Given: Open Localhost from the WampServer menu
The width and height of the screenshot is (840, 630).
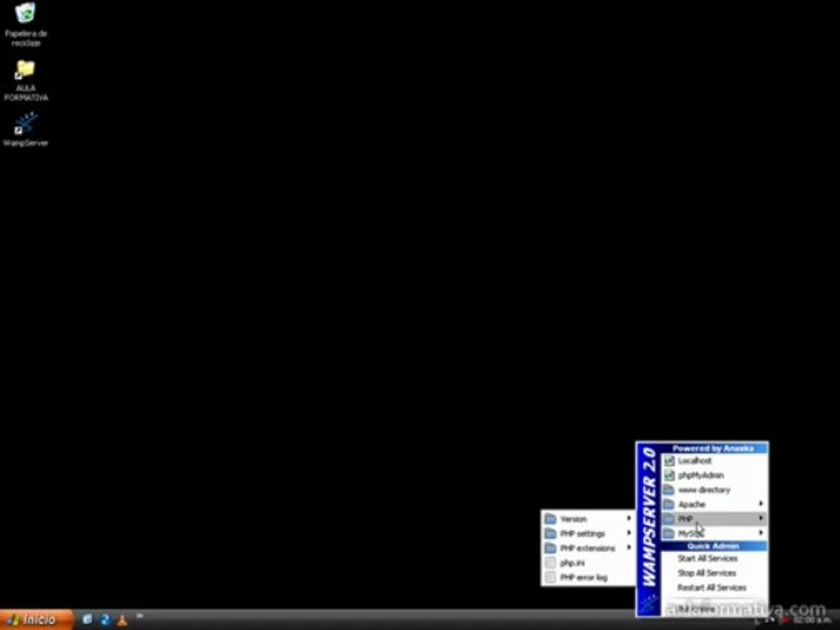Looking at the screenshot, I should click(x=715, y=461).
